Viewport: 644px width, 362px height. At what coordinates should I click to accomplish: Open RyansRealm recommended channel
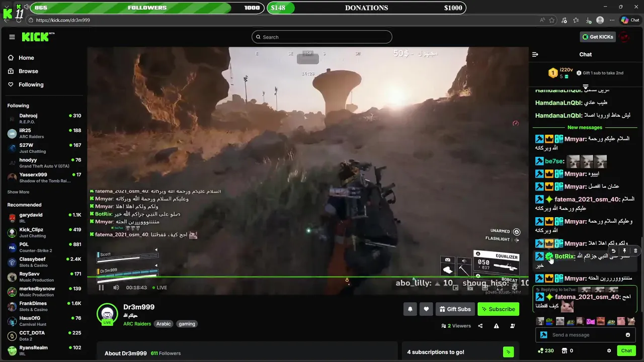coord(44,350)
